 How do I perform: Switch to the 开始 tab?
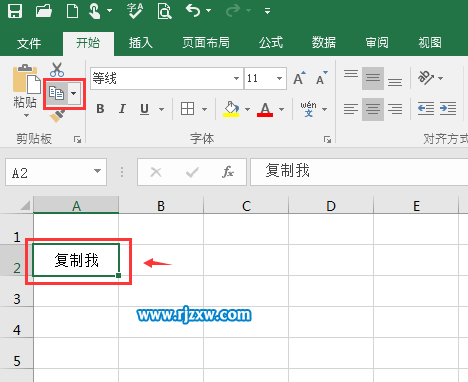(88, 43)
